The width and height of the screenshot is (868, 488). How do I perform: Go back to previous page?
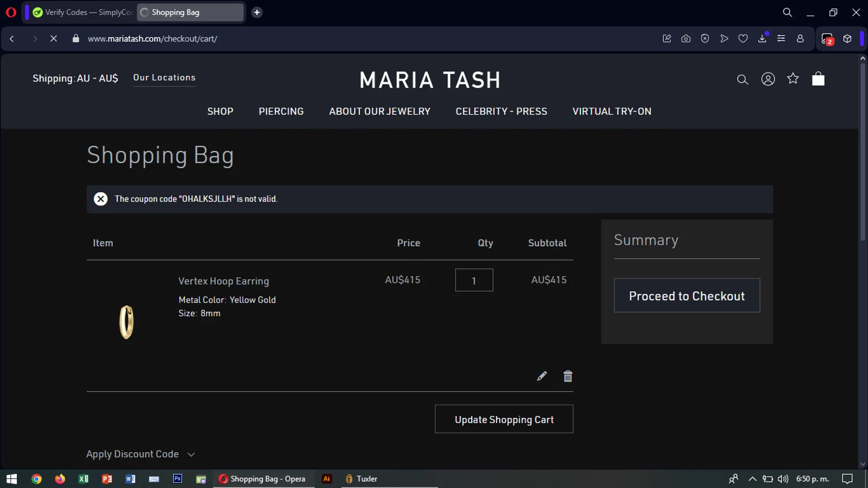[x=12, y=39]
